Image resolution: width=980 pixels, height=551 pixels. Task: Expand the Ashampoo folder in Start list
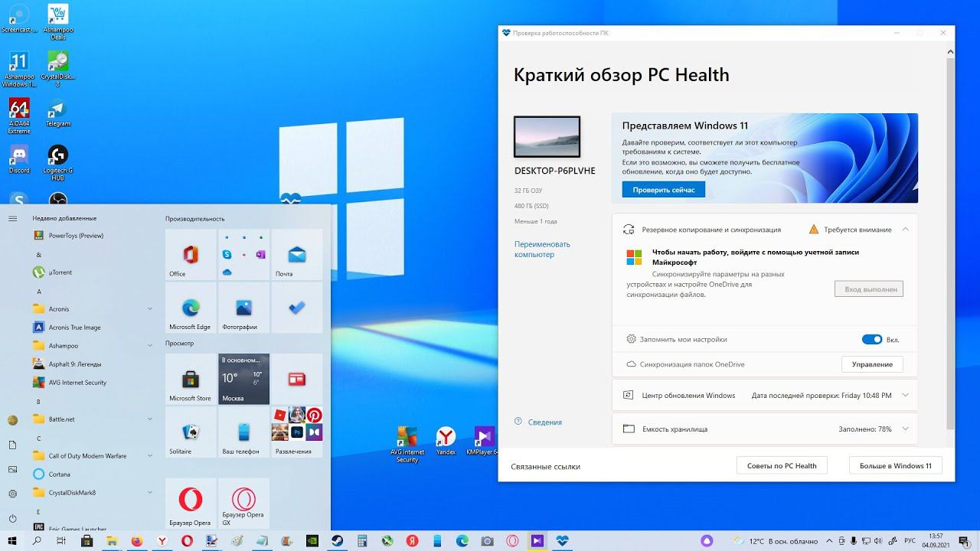(x=94, y=346)
